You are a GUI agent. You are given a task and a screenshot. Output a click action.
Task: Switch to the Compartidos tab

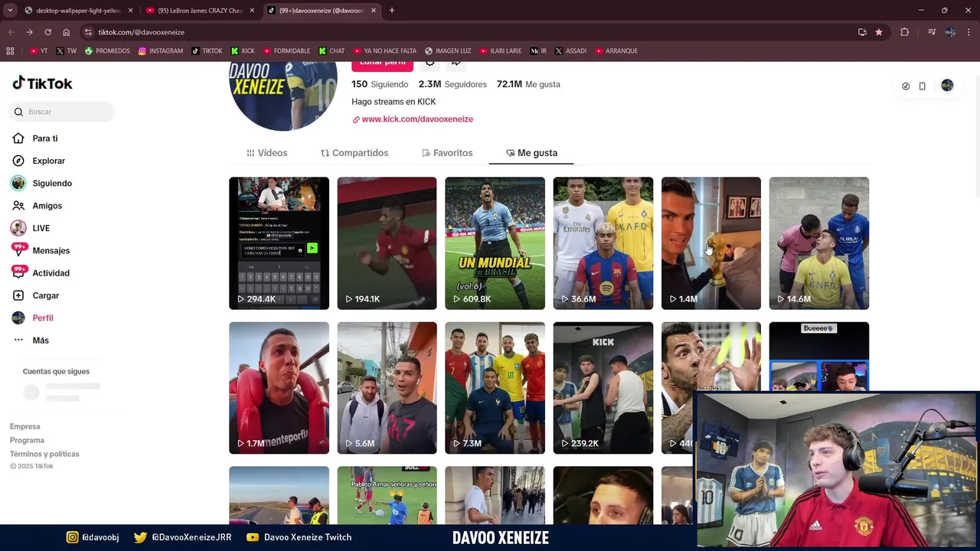pyautogui.click(x=354, y=153)
